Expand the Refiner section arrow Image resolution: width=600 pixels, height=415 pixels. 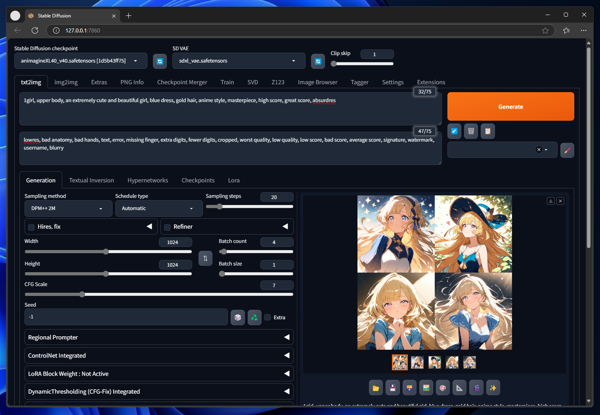[x=285, y=226]
